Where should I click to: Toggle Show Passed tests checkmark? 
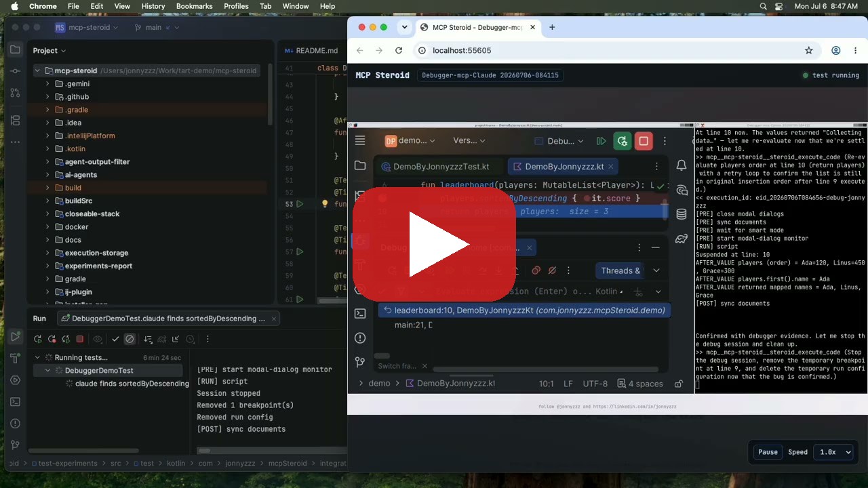[x=115, y=339]
